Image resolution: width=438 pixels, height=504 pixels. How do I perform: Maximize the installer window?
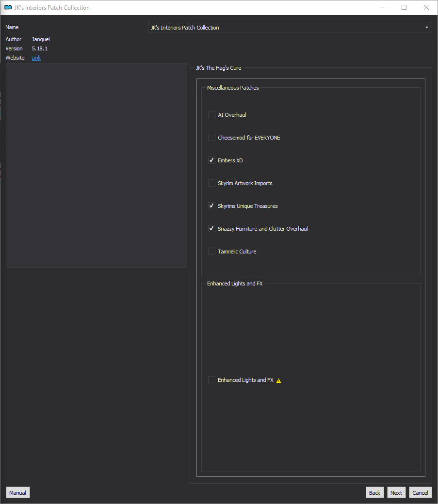404,7
